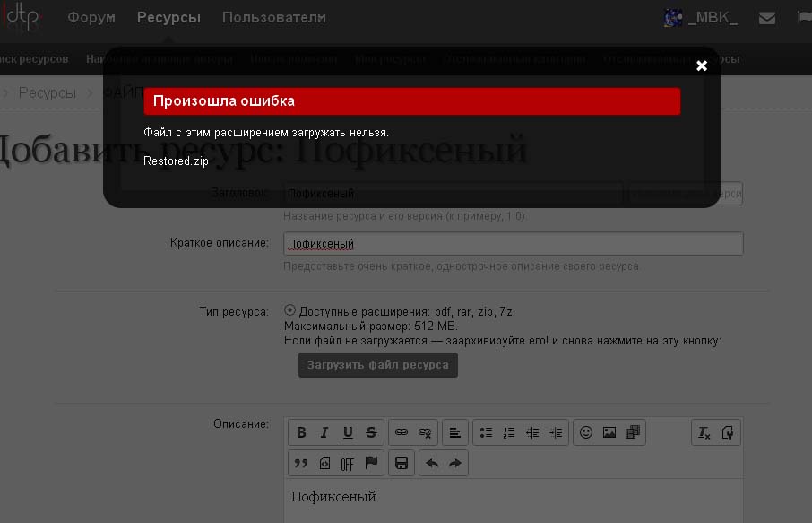The height and width of the screenshot is (523, 812).
Task: Insert a bulleted list
Action: (486, 432)
